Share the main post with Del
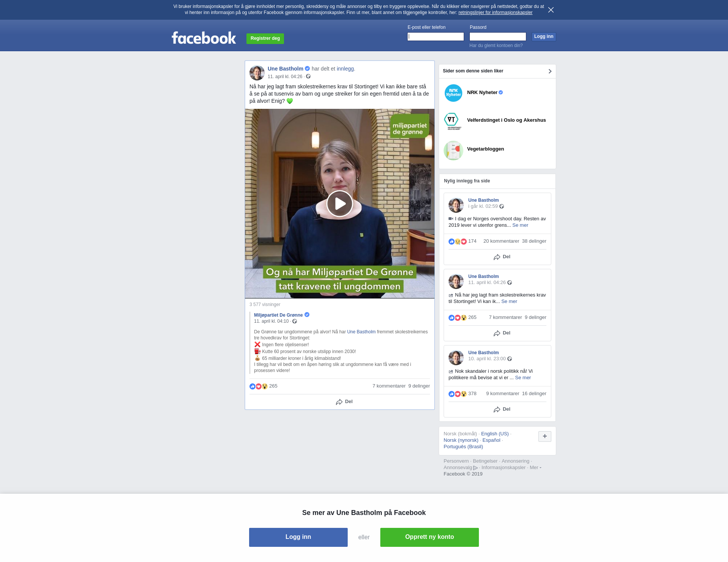 point(344,402)
